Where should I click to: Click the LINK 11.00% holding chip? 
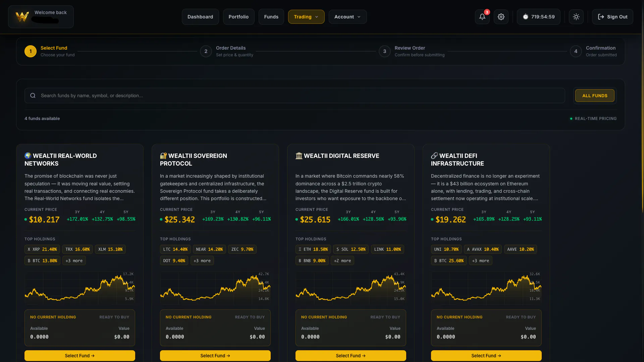387,249
